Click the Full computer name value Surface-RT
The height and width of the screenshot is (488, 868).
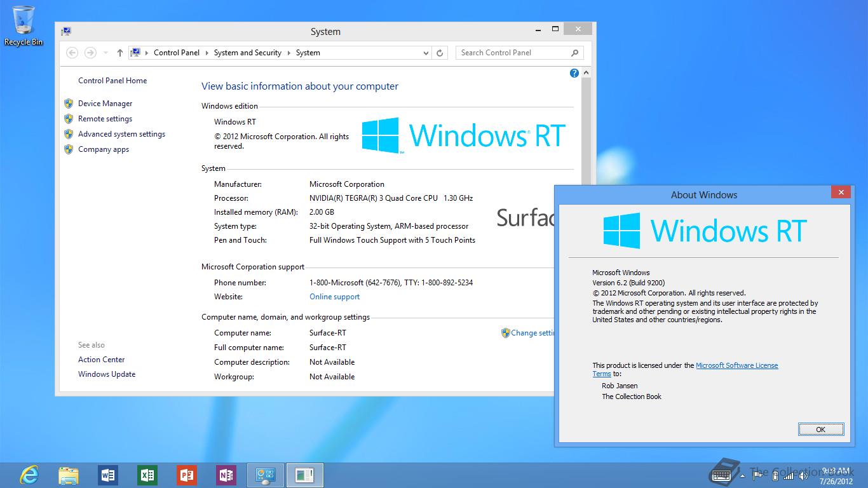click(328, 348)
